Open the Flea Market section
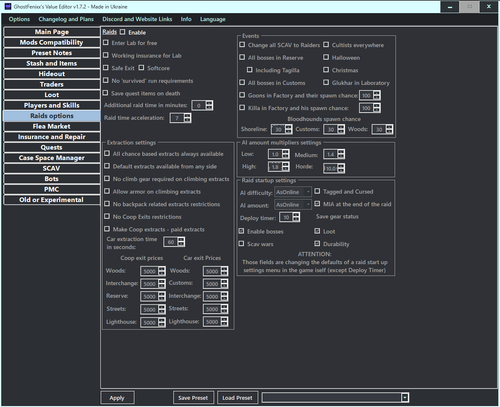The width and height of the screenshot is (500, 407). [52, 126]
